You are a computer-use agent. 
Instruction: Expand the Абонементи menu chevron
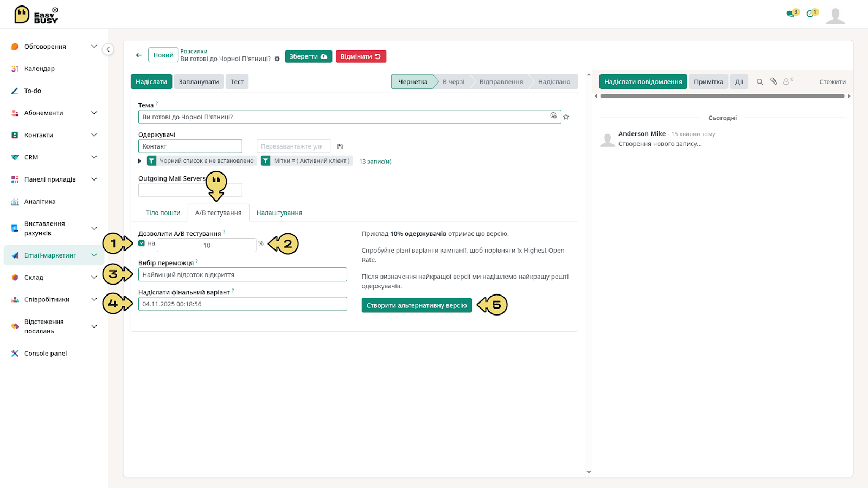coord(94,113)
